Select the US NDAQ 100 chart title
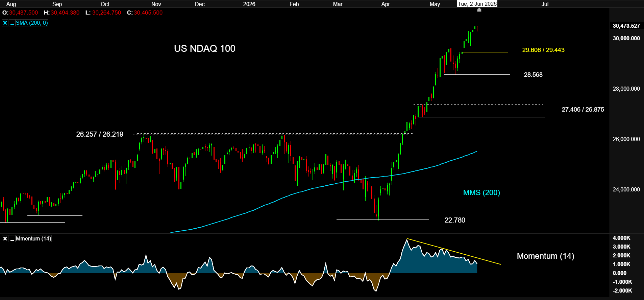644x300 pixels. click(205, 48)
